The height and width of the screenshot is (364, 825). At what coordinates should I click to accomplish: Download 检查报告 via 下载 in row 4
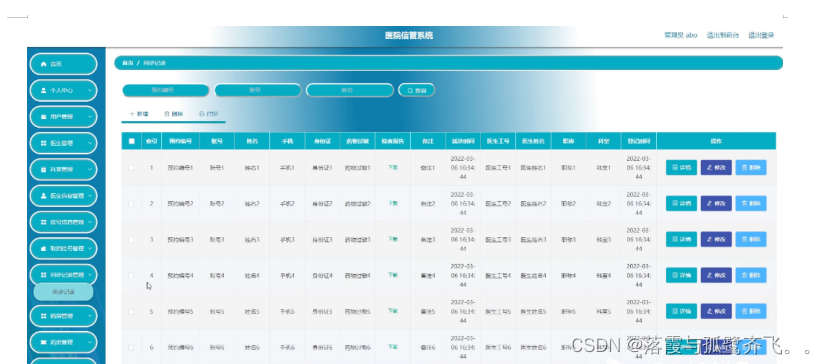pos(393,275)
